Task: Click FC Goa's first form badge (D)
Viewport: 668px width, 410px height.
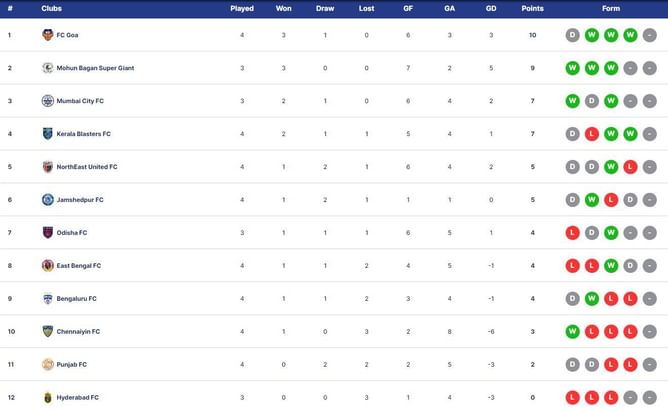Action: (x=573, y=35)
